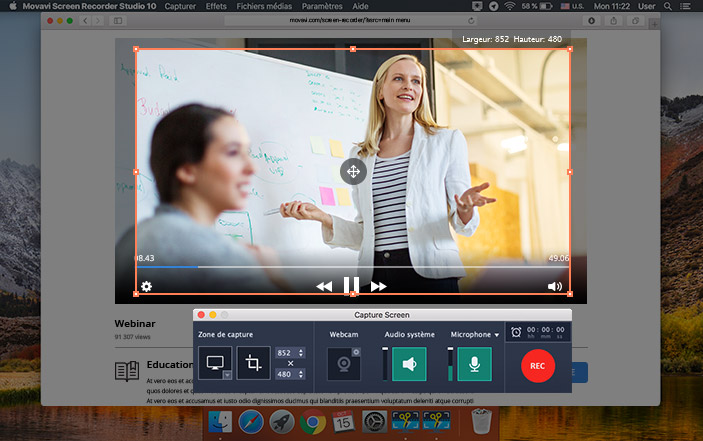Select the crop capture area tool

pyautogui.click(x=253, y=364)
